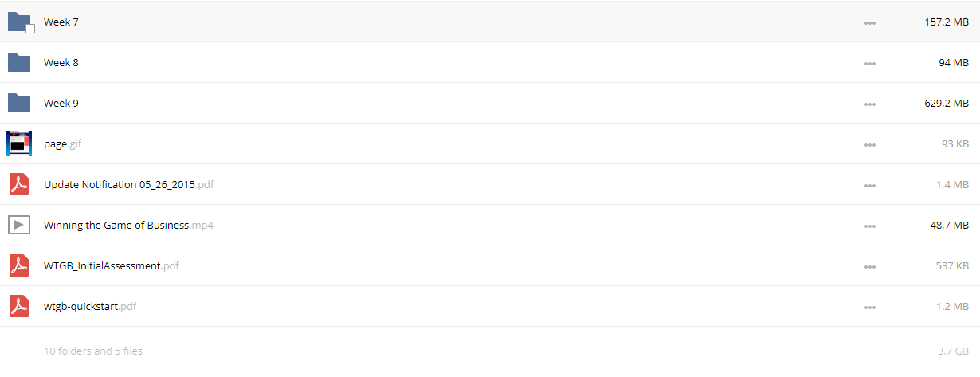Open more options for Week 7
Image resolution: width=980 pixels, height=377 pixels.
[x=870, y=23]
